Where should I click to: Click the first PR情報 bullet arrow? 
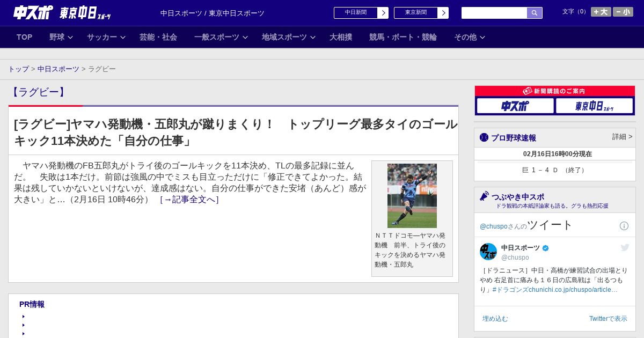click(24, 317)
